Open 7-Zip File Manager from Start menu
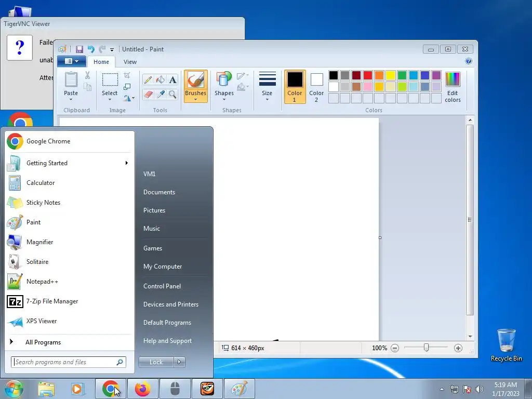Viewport: 532px width, 399px height. pyautogui.click(x=70, y=301)
